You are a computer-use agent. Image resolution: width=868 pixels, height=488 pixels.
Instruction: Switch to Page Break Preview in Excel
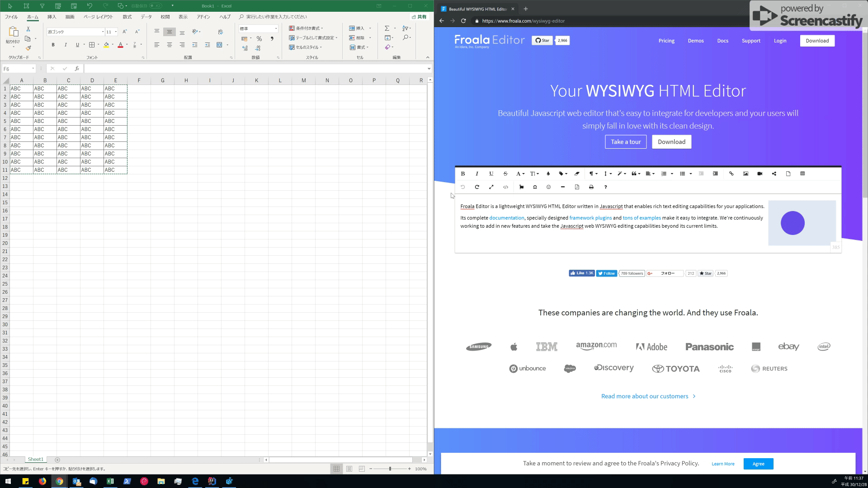(362, 469)
